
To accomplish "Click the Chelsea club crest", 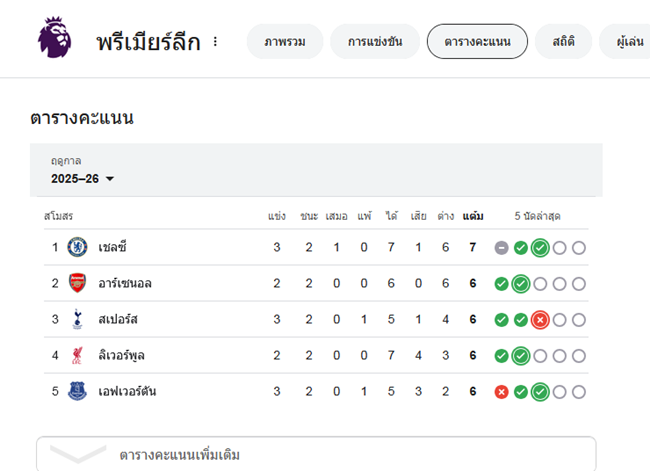I will point(77,247).
